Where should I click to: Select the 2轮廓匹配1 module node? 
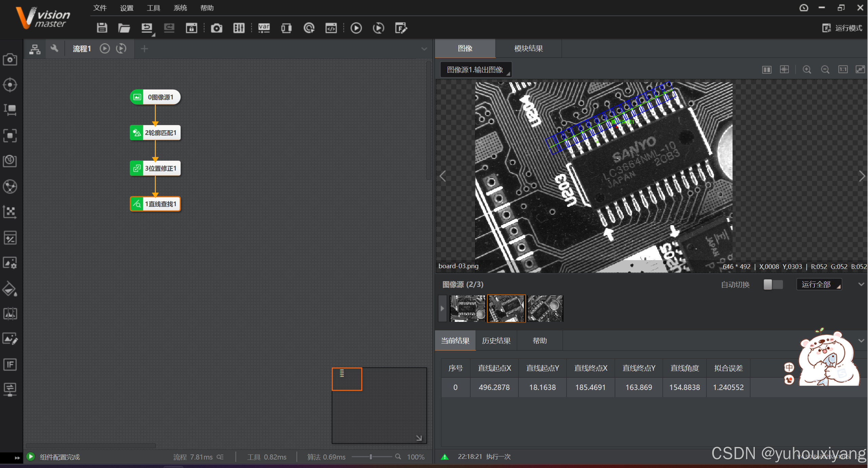pyautogui.click(x=156, y=133)
